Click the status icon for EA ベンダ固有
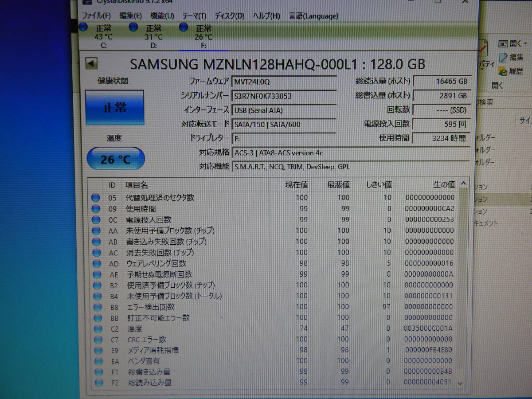This screenshot has height=399, width=532. pos(98,361)
